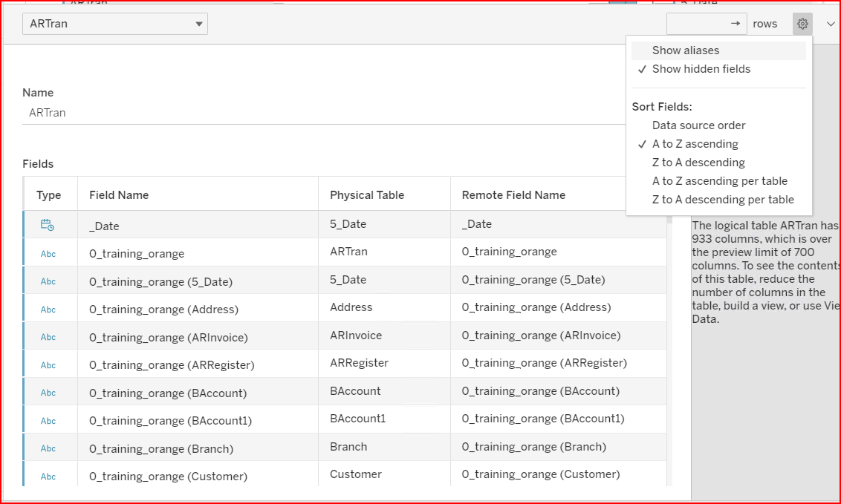Click Abc type icon for 0_training_orange (Address)
The height and width of the screenshot is (504, 841).
tap(48, 310)
